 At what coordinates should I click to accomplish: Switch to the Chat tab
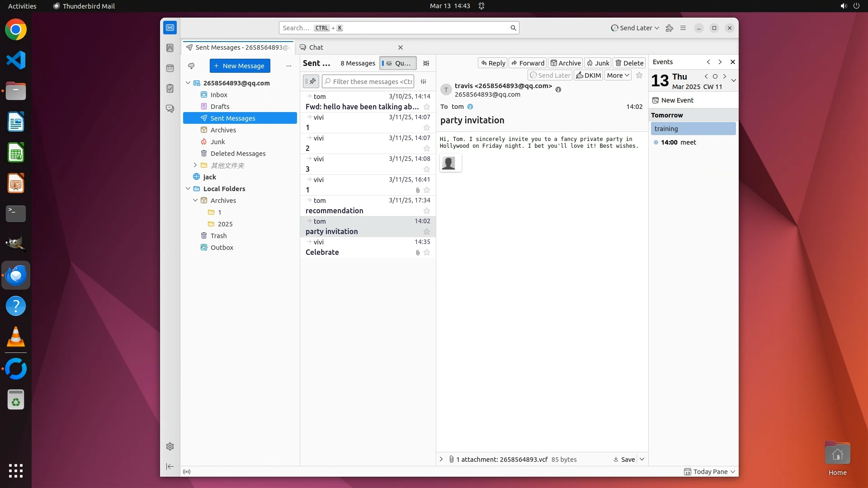[316, 47]
